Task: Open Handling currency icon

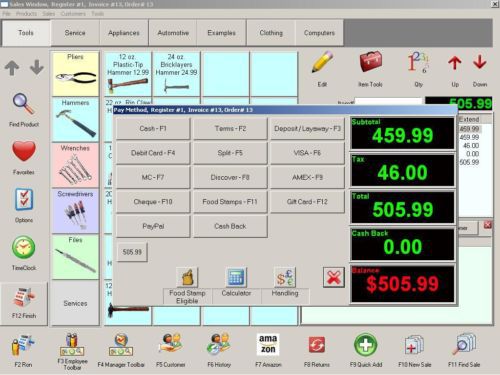Action: click(285, 277)
